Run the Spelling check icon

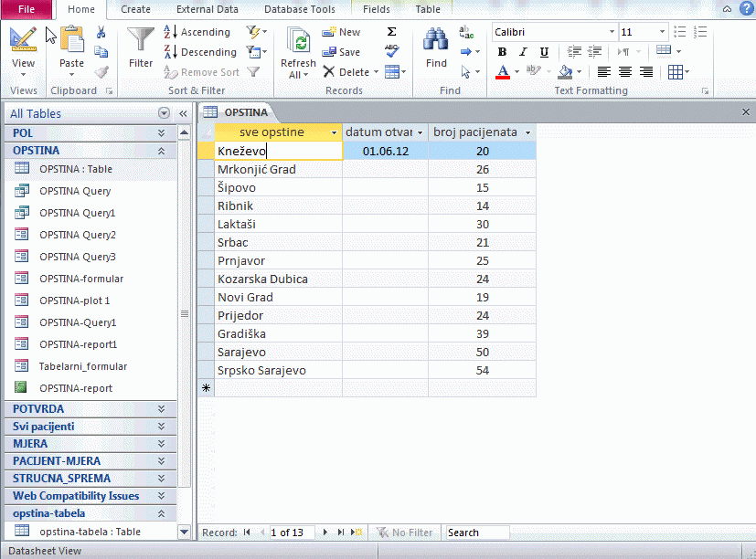point(391,51)
